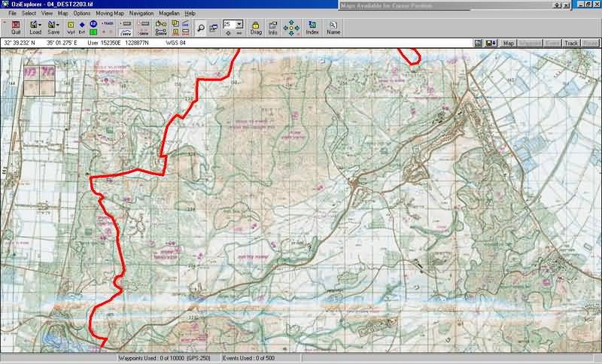Click the Quit toolbar icon
This screenshot has height=364, width=602.
(x=16, y=28)
